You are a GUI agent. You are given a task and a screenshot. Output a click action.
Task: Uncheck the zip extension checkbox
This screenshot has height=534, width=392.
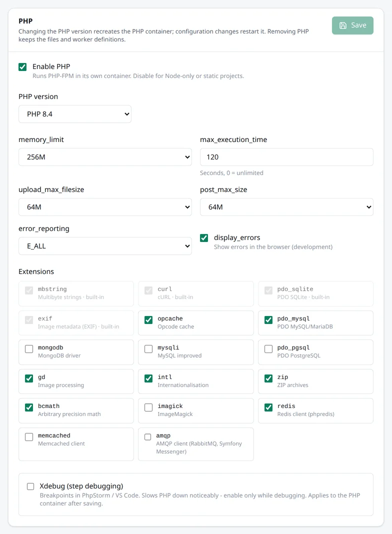coord(268,378)
